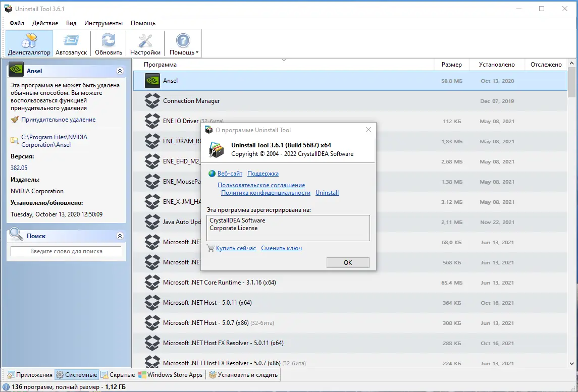Screen dimensions: 578x392
Task: Click the Uninstall Tool logo in About dialog
Action: pos(217,149)
